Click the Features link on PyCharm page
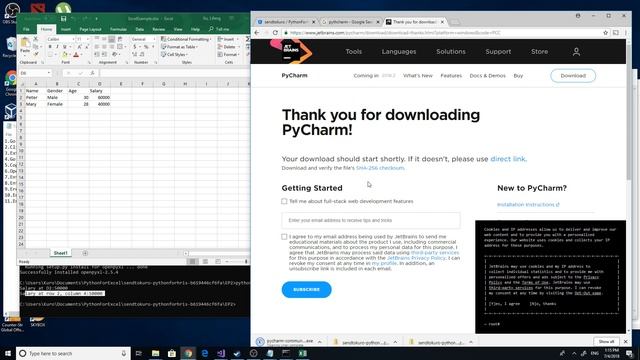The height and width of the screenshot is (360, 640). 451,76
